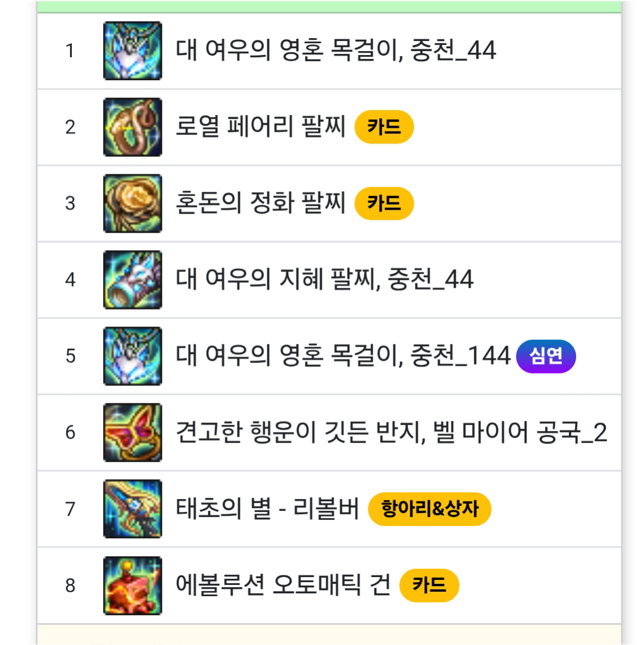The image size is (644, 645).
Task: Click the 카드 tag beside 로열 페어리 팔찌
Action: click(x=384, y=127)
